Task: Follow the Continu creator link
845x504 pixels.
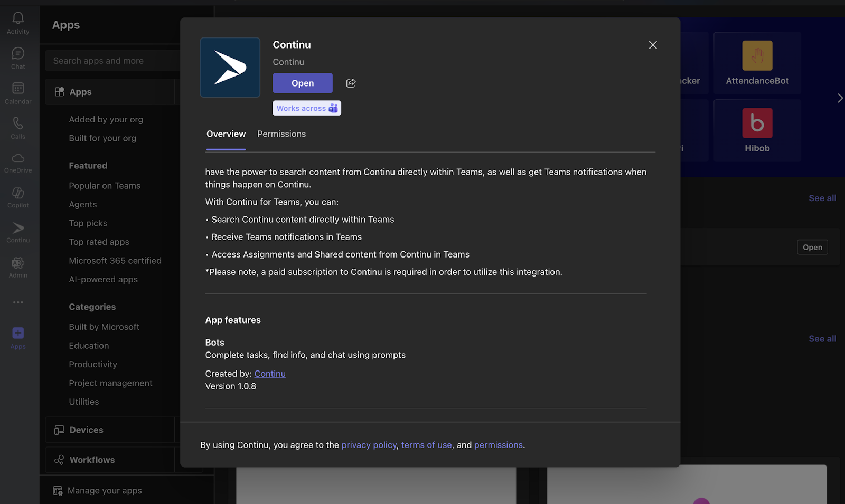Action: click(269, 374)
